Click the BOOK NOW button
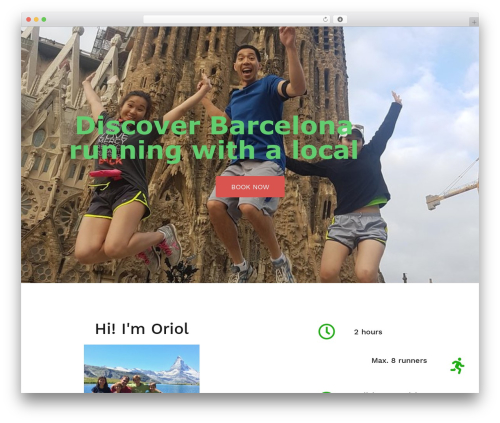 [x=250, y=187]
